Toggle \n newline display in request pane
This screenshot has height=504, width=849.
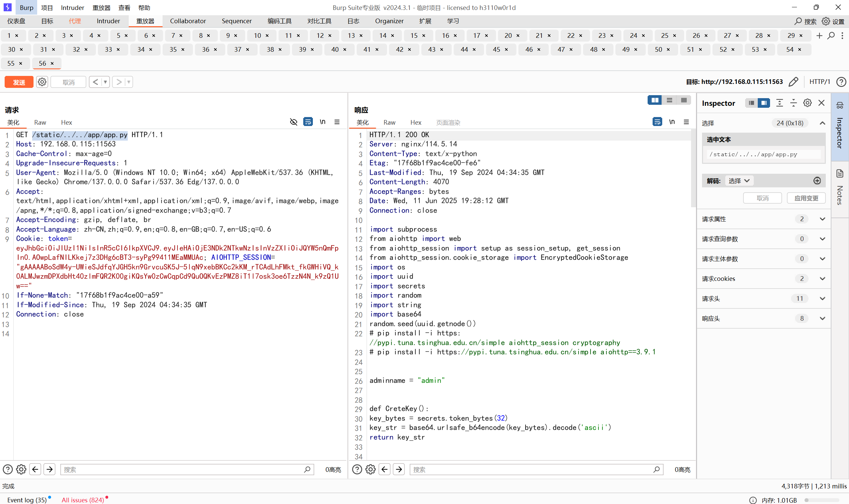click(322, 122)
